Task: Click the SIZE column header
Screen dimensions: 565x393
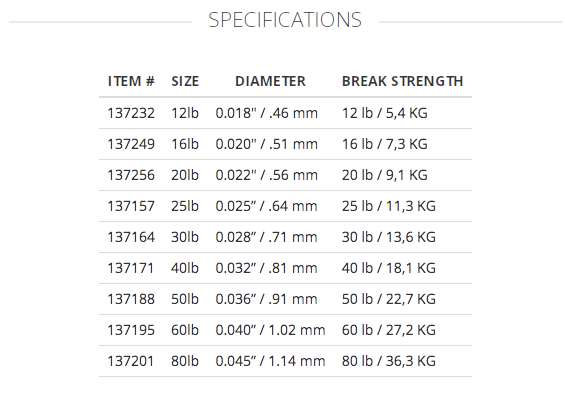Action: pyautogui.click(x=185, y=81)
